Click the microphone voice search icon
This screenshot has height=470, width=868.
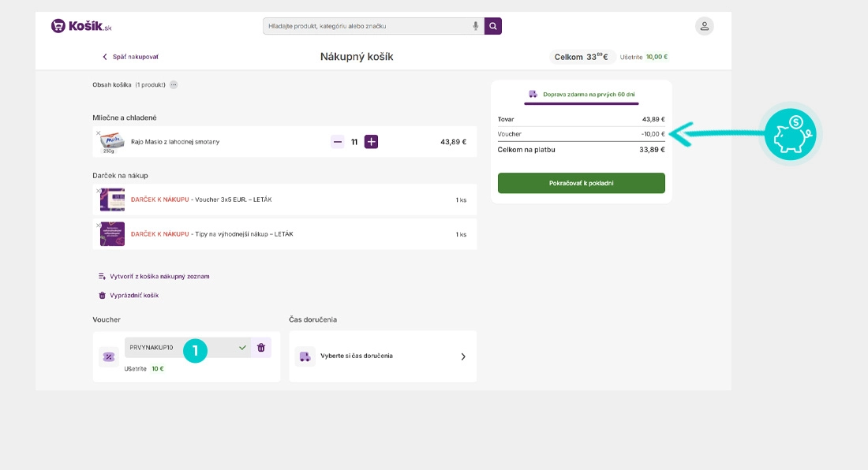point(475,26)
